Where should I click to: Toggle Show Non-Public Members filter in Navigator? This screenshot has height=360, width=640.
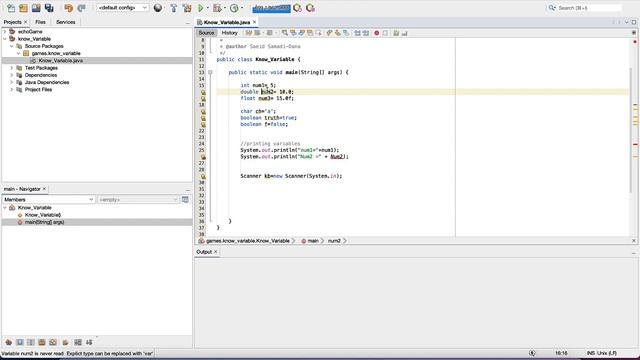pos(42,342)
